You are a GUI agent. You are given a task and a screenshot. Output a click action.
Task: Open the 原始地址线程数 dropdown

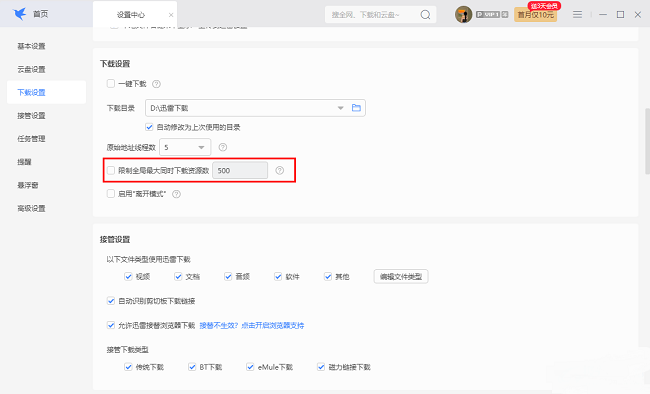(x=185, y=147)
